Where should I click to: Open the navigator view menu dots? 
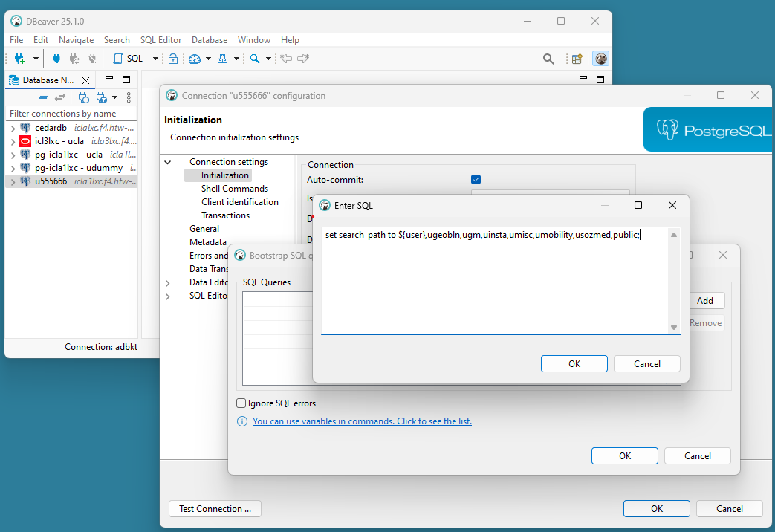click(129, 97)
